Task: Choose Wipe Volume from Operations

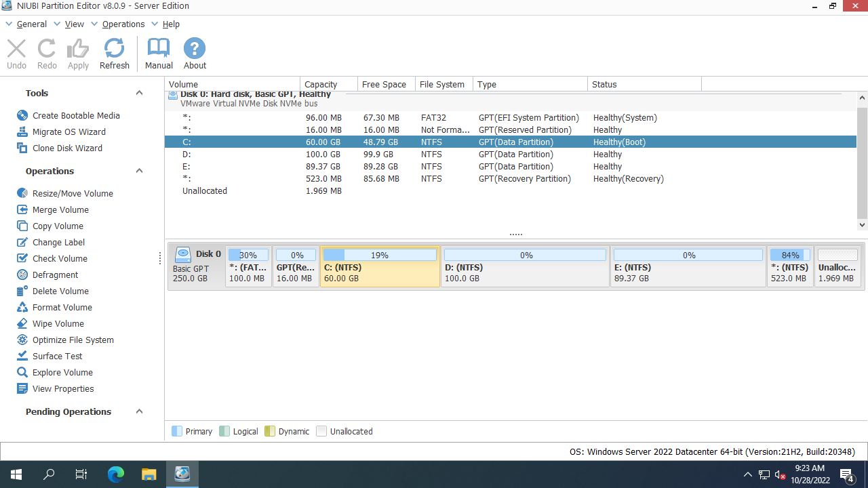Action: coord(58,324)
